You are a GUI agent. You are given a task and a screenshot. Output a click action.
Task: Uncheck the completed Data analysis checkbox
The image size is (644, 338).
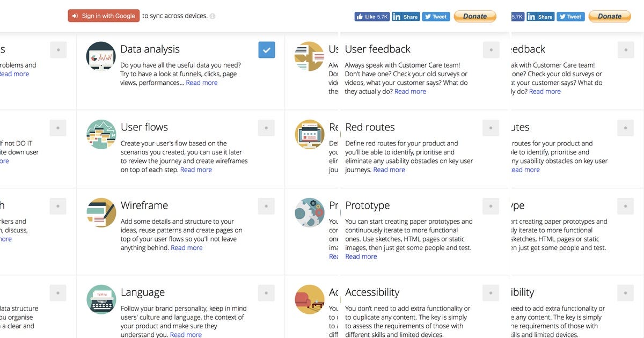pos(267,49)
